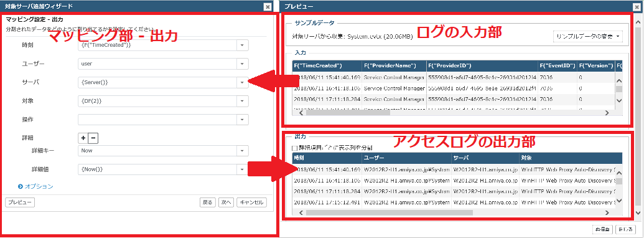Open the ユーザー dropdown arrow
644x238 pixels.
point(242,64)
